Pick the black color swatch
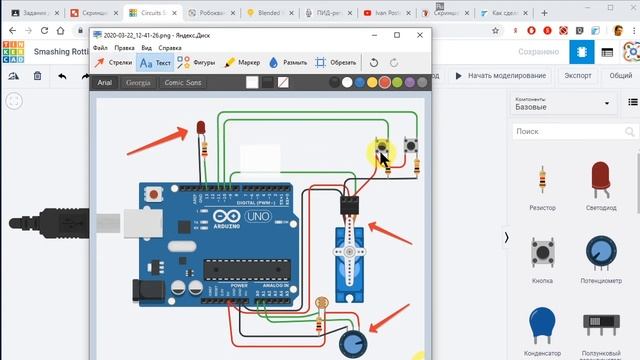The width and height of the screenshot is (640, 360). 334,82
